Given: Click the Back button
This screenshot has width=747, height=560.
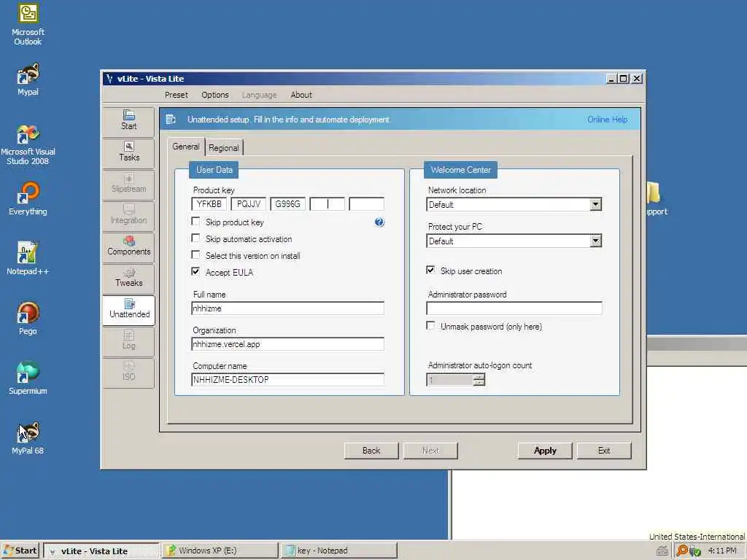Looking at the screenshot, I should 371,451.
